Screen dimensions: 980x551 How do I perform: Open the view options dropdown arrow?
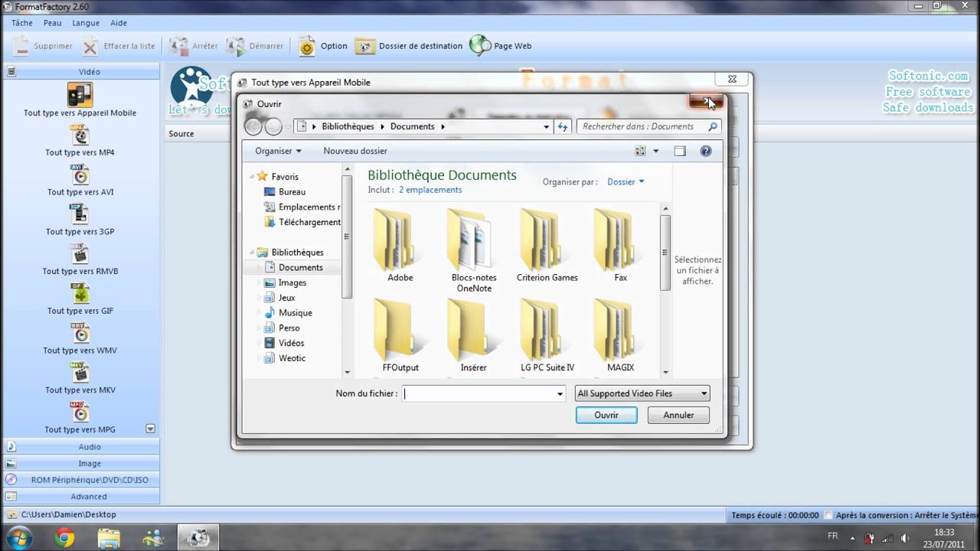(656, 151)
